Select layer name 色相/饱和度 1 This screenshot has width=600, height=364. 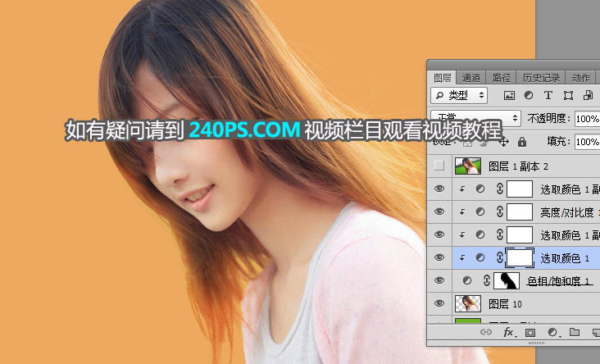tap(560, 281)
